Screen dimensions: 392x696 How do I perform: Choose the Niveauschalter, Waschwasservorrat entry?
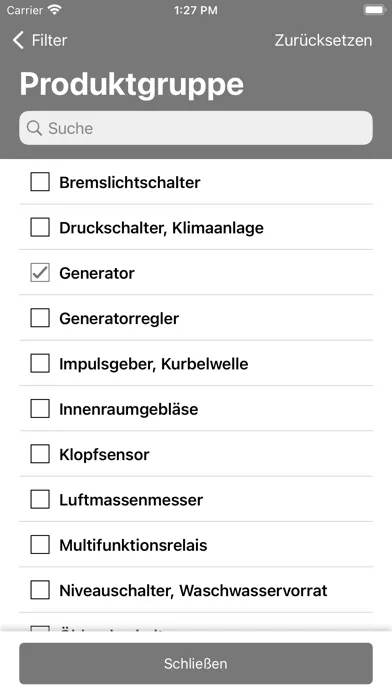tap(196, 590)
